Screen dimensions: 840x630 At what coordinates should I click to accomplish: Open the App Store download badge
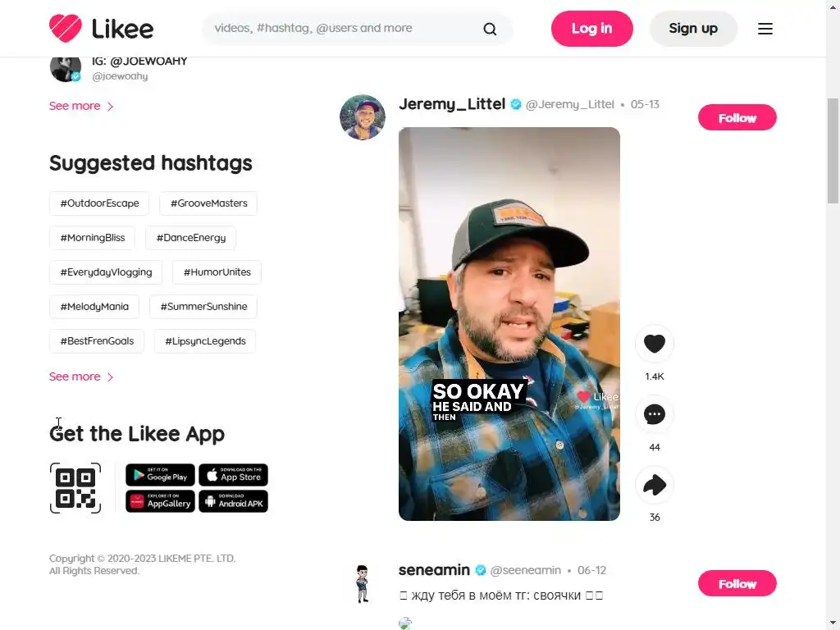pyautogui.click(x=233, y=475)
